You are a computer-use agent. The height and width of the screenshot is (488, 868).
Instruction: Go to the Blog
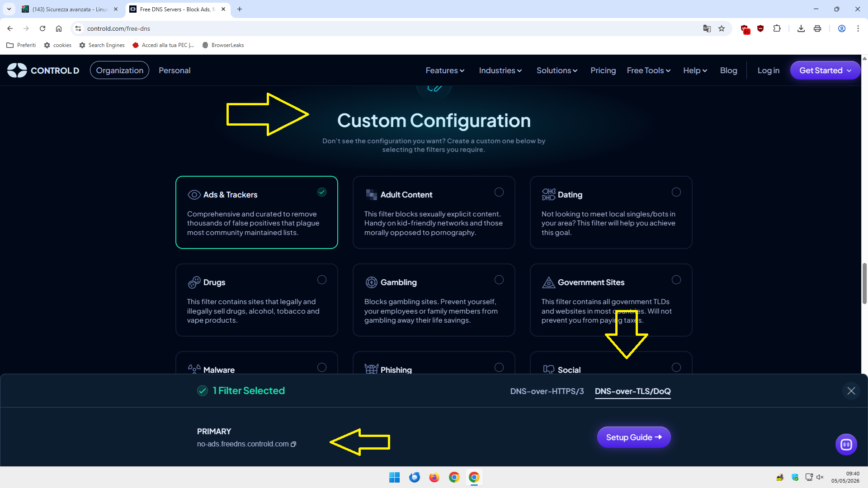pos(728,70)
